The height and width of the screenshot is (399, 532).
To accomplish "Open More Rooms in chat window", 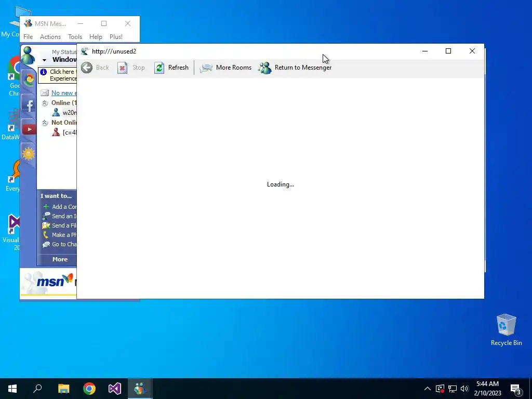I will click(225, 68).
